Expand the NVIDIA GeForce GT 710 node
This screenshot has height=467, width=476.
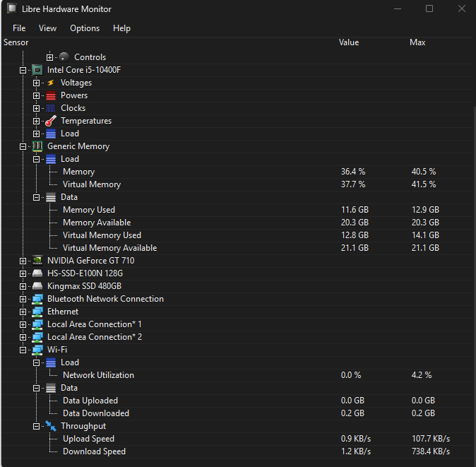point(23,261)
